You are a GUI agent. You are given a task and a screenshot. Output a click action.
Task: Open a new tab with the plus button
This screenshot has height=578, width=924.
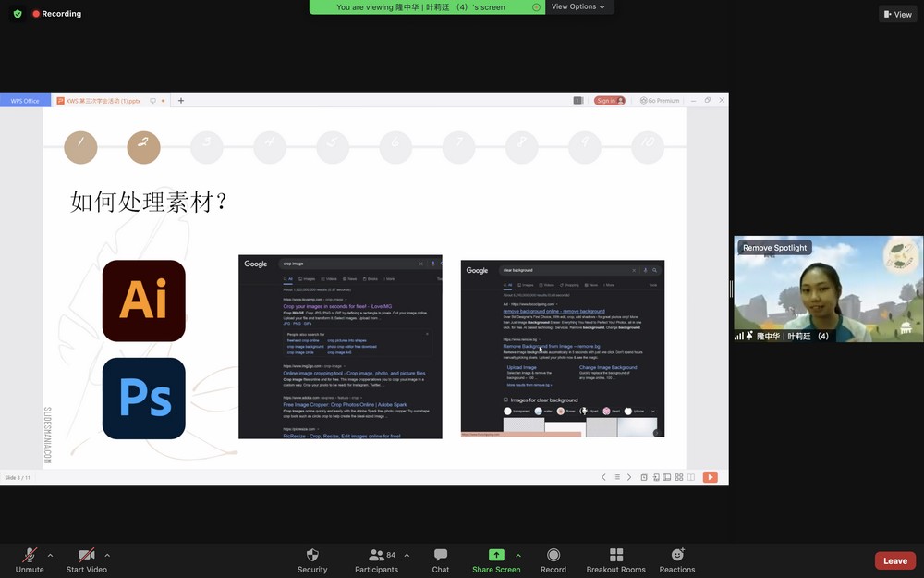(x=181, y=101)
